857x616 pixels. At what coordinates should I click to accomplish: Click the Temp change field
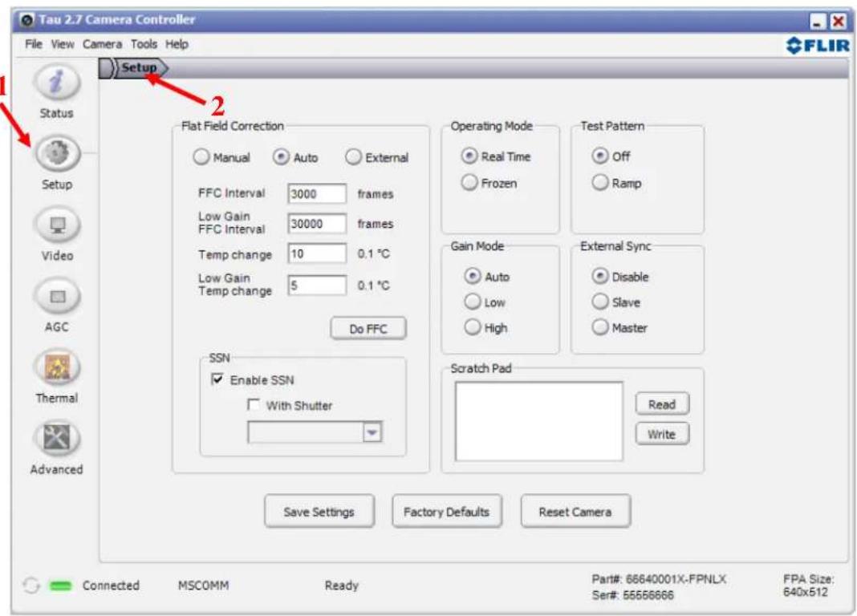click(x=317, y=253)
